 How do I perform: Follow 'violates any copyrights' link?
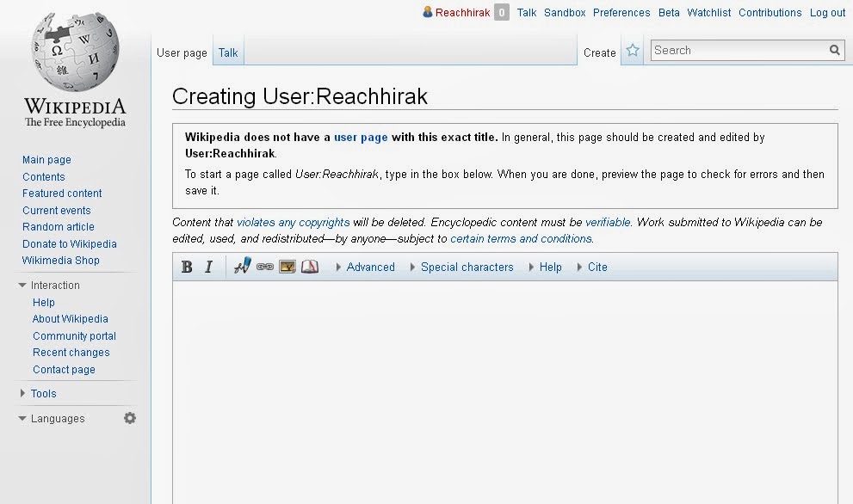(294, 223)
